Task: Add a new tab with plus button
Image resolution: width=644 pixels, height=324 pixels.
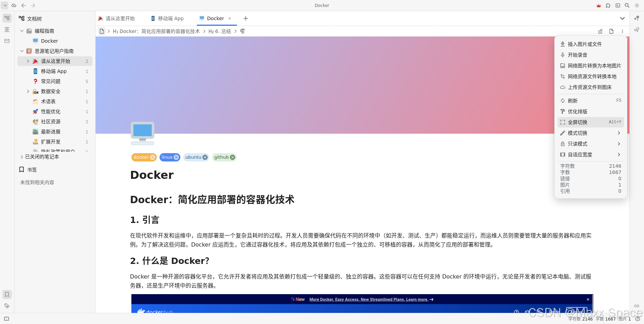Action: (x=246, y=18)
